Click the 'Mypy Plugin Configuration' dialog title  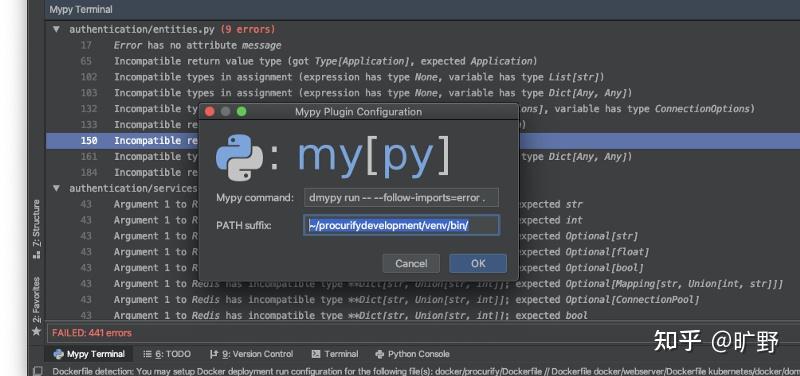(x=358, y=112)
